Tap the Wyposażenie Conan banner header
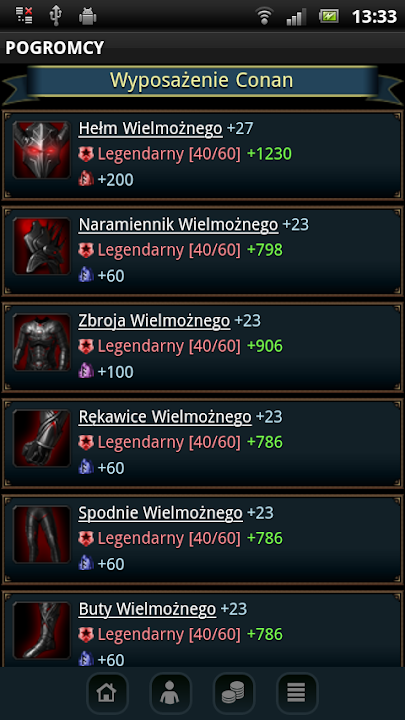405x720 pixels. tap(202, 81)
